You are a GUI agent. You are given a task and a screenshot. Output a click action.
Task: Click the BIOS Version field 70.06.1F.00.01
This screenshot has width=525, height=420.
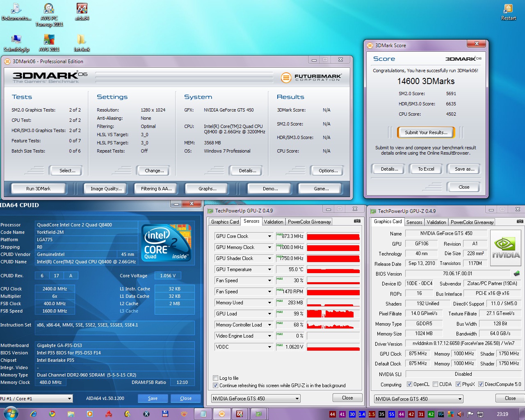[457, 274]
